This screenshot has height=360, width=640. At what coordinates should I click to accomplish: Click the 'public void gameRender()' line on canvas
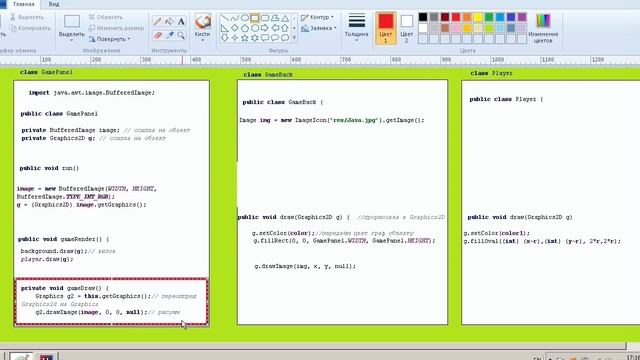(63, 239)
